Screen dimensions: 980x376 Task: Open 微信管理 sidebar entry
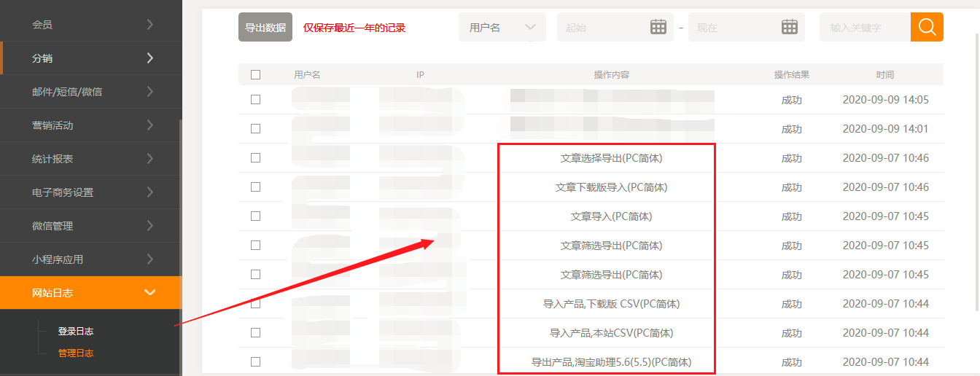click(x=90, y=226)
